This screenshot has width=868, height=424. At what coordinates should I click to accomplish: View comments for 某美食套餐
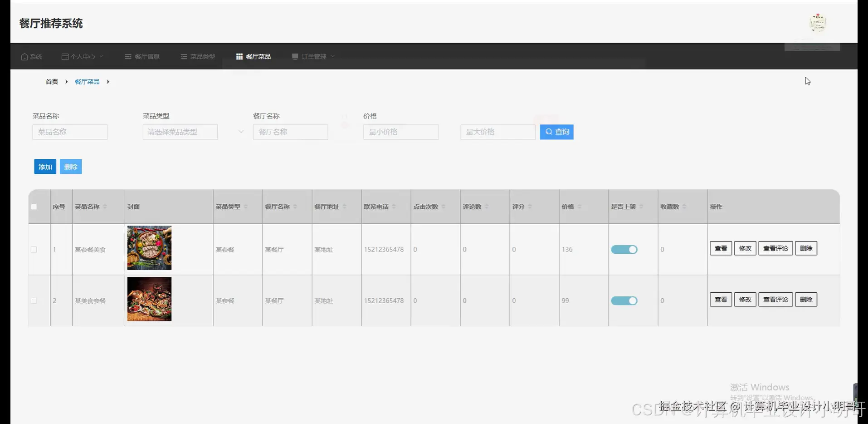click(x=775, y=300)
